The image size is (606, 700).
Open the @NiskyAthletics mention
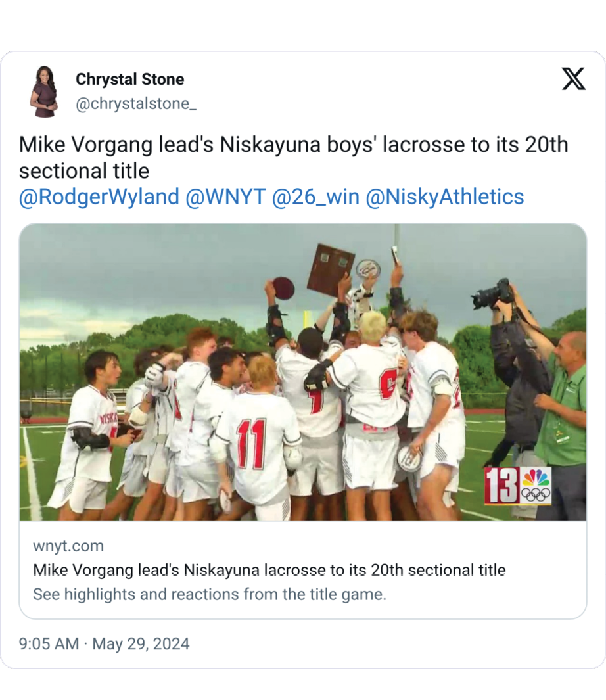[x=444, y=197]
